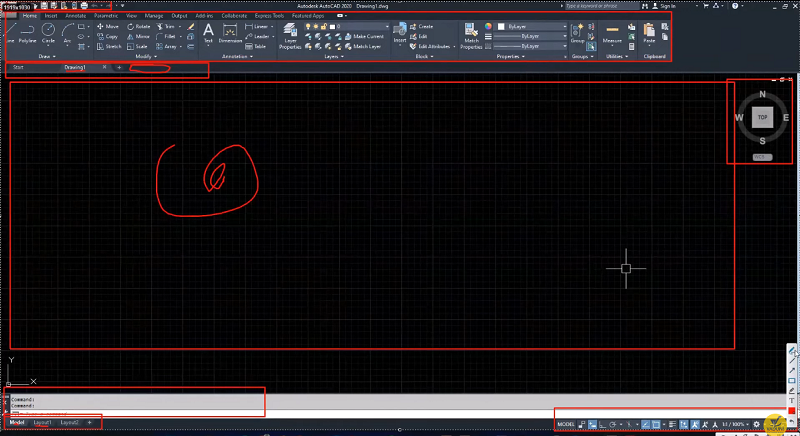Click the Move tool in Modify panel
The width and height of the screenshot is (800, 436).
click(108, 27)
